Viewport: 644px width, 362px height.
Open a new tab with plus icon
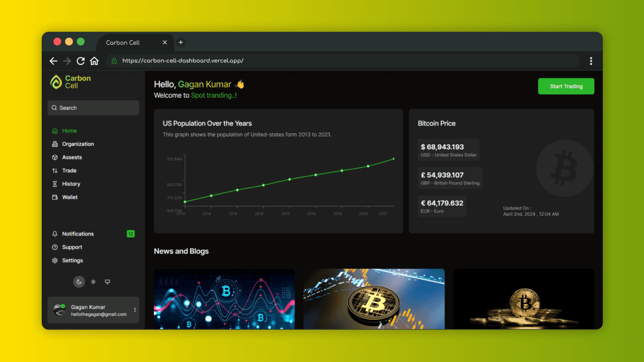[181, 43]
